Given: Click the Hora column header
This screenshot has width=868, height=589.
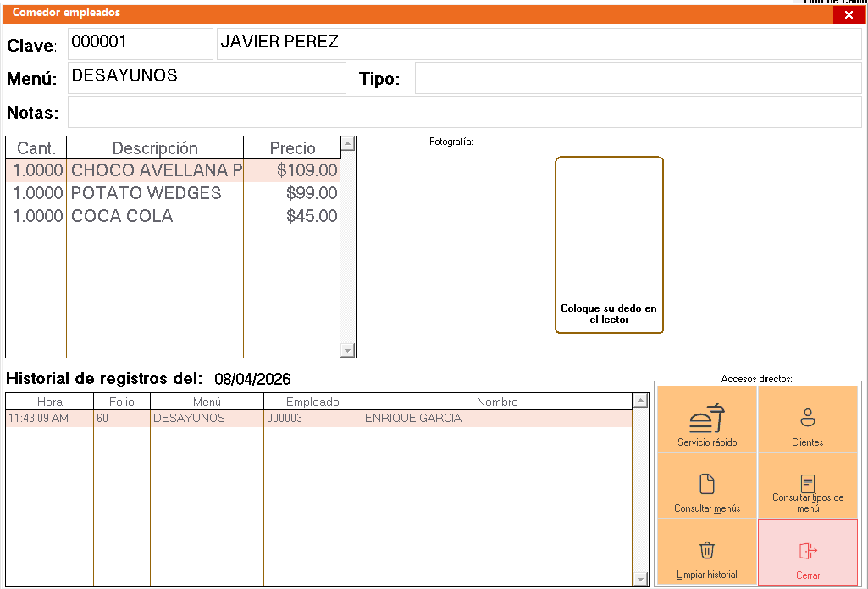Looking at the screenshot, I should [50, 402].
